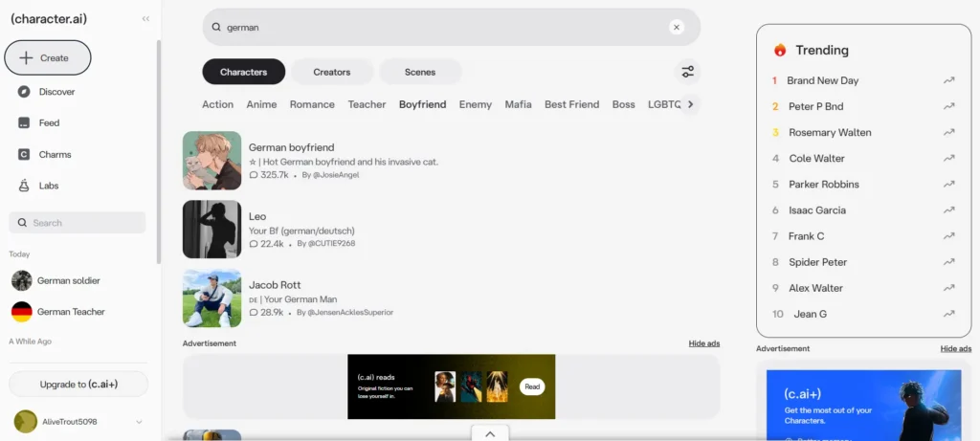This screenshot has width=980, height=441.
Task: Click Upgrade to c.ai+ button
Action: (x=78, y=385)
